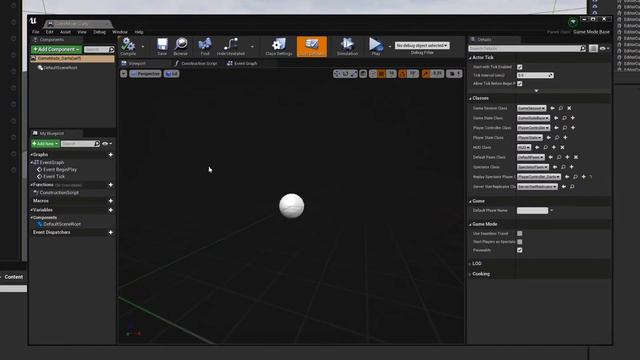Open camera speed setting
The height and width of the screenshot is (360, 640).
click(454, 73)
